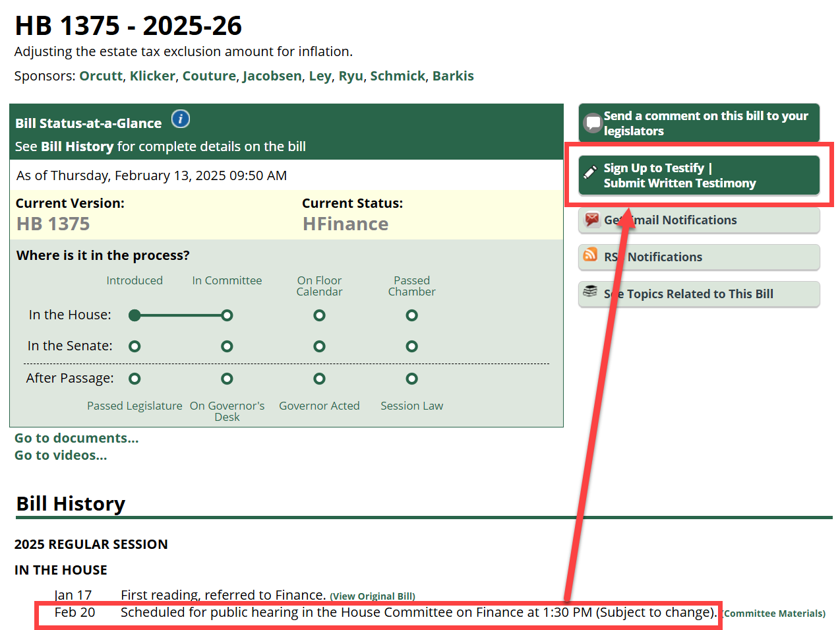Open sponsor Orcutt's page

pyautogui.click(x=101, y=76)
